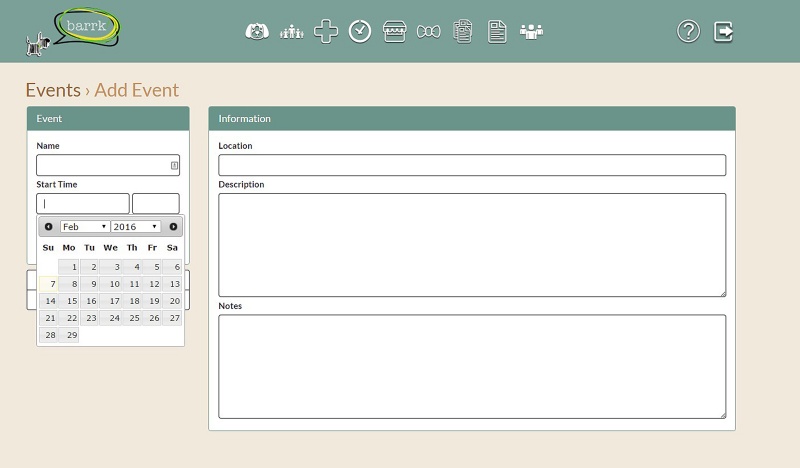800x468 pixels.
Task: Open the single document report icon
Action: (x=497, y=32)
